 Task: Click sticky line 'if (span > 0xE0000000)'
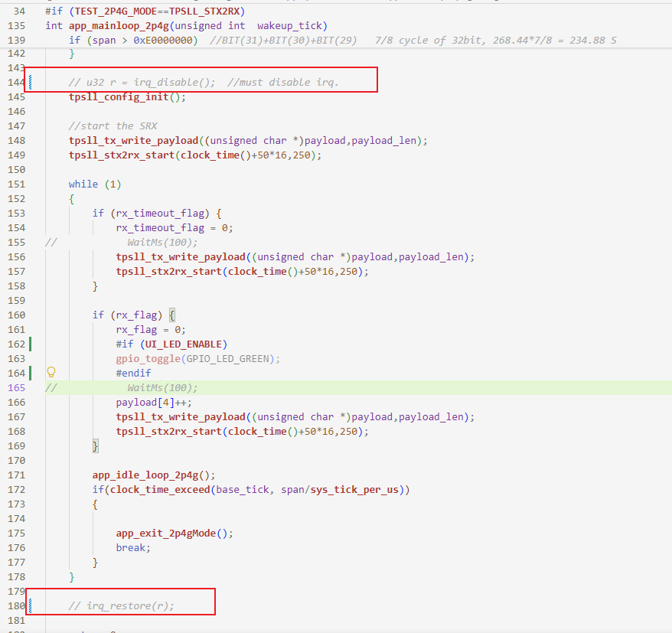(133, 41)
